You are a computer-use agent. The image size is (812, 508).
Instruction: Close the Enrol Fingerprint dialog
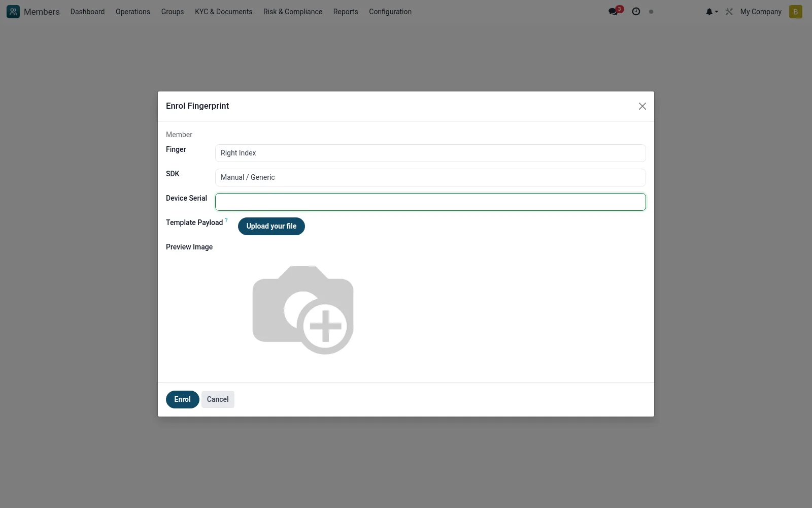[642, 106]
